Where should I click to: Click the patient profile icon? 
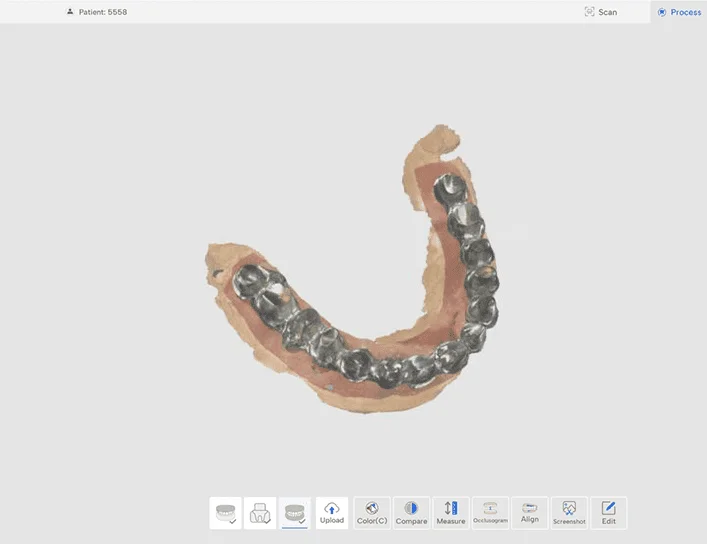pyautogui.click(x=70, y=12)
